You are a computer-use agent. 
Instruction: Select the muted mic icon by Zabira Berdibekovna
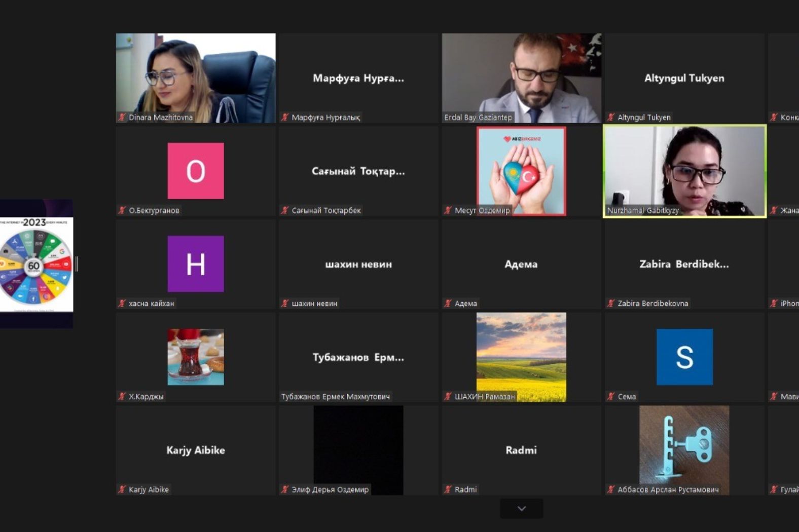611,303
